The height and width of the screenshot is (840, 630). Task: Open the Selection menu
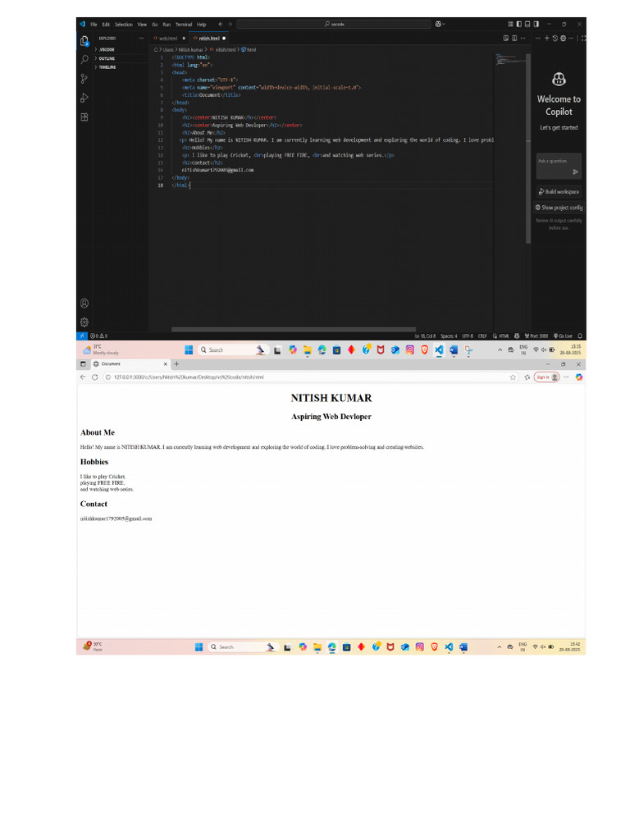click(123, 24)
